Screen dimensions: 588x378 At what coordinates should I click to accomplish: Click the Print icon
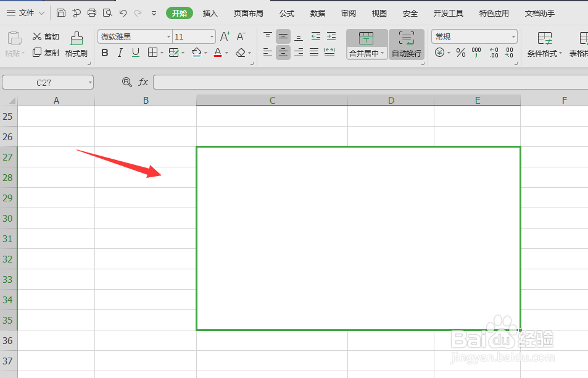pyautogui.click(x=92, y=13)
